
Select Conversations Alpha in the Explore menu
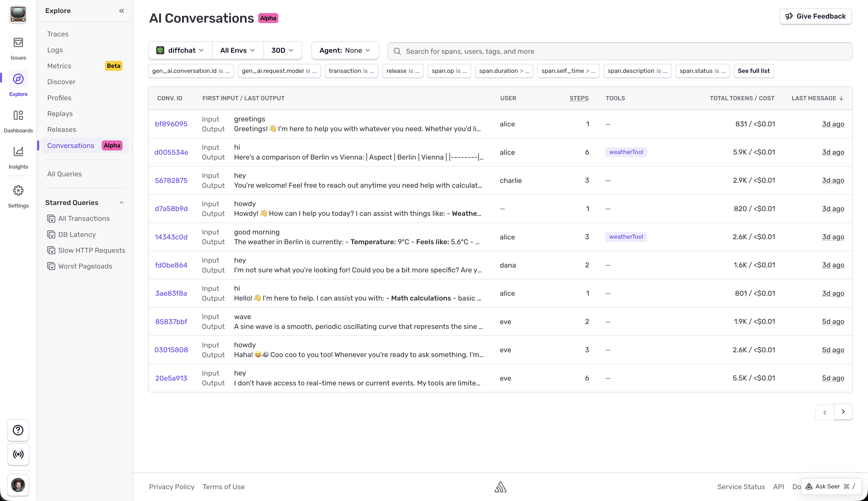85,145
